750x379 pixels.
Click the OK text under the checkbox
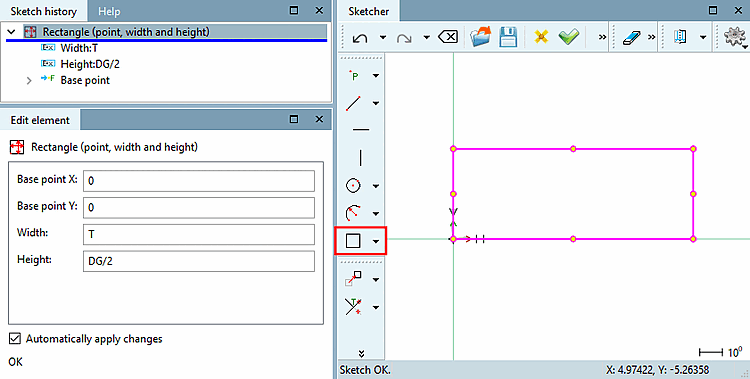(15, 362)
